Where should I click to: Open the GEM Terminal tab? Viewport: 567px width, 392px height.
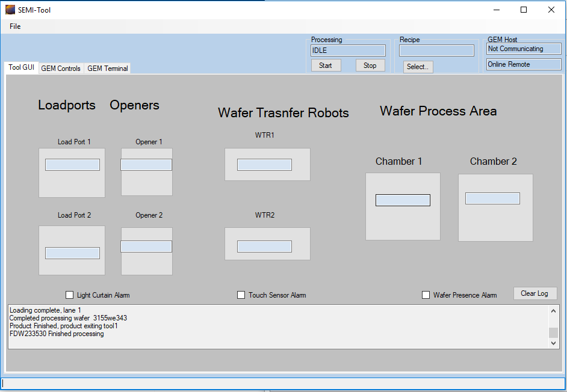click(x=107, y=68)
